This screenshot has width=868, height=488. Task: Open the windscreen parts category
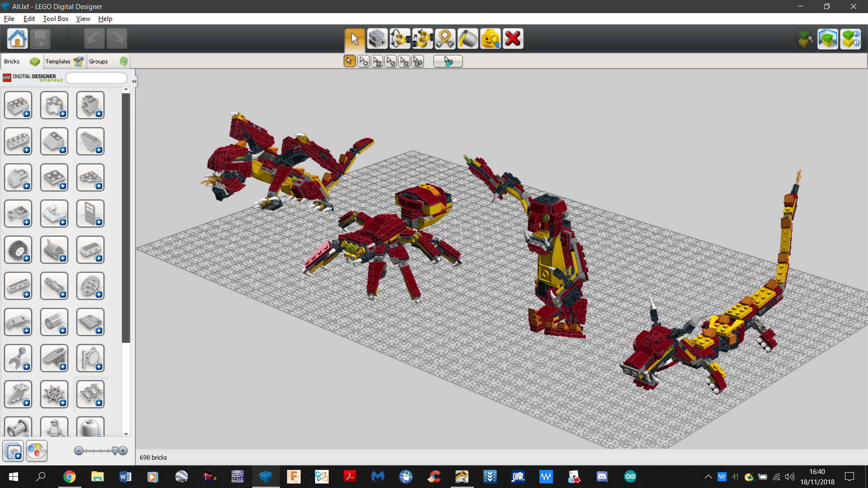point(54,214)
